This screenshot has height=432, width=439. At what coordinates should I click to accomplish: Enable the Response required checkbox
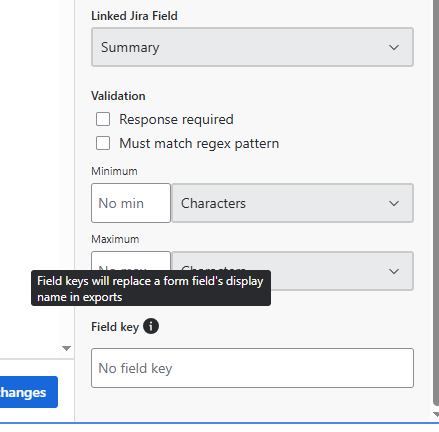click(103, 119)
